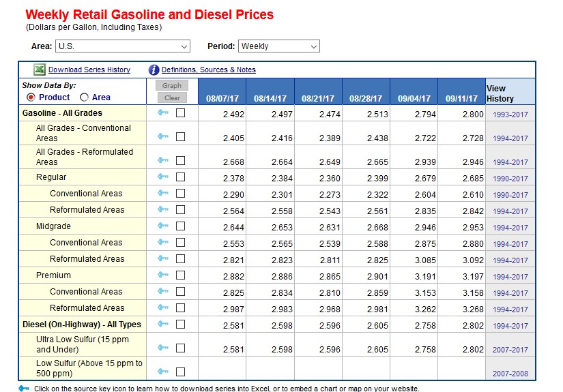The image size is (563, 392).
Task: Click the Excel icon beside Download Series History
Action: [x=40, y=70]
